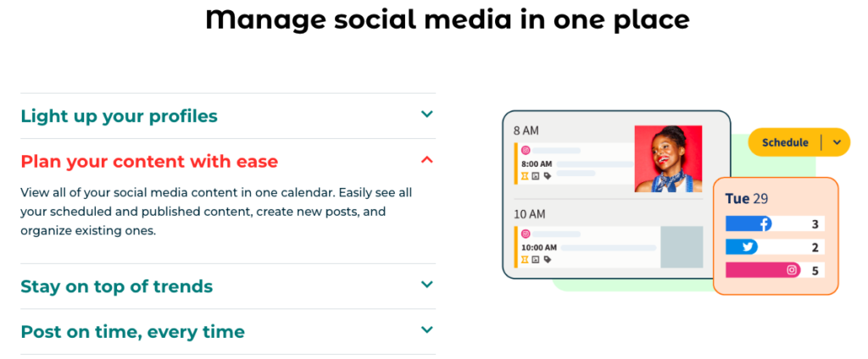Open the Schedule button dropdown arrow
Viewport: 868px width, 359px height.
click(x=837, y=142)
